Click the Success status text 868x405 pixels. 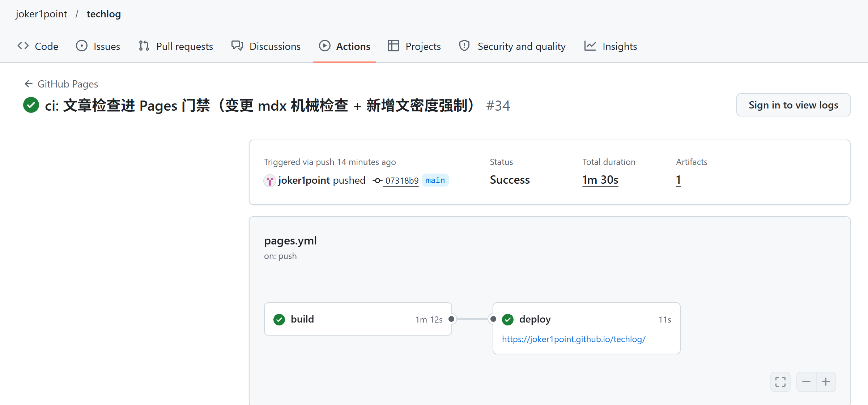pos(510,180)
